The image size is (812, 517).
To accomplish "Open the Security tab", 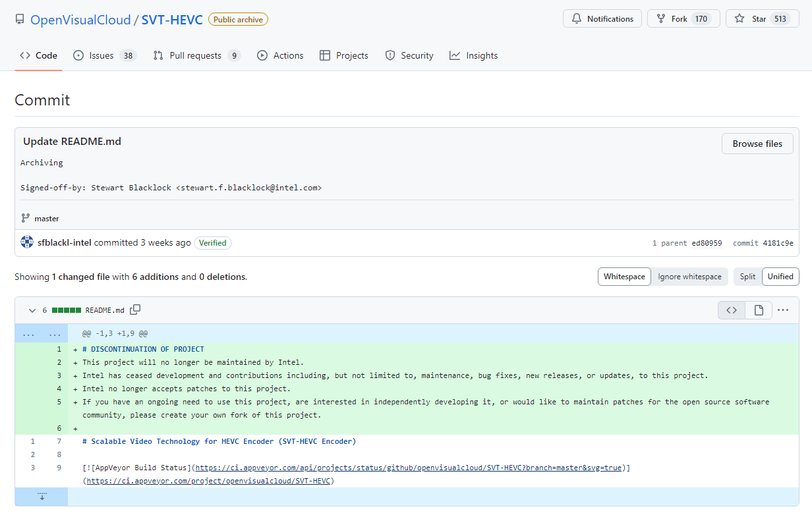I will pyautogui.click(x=409, y=55).
